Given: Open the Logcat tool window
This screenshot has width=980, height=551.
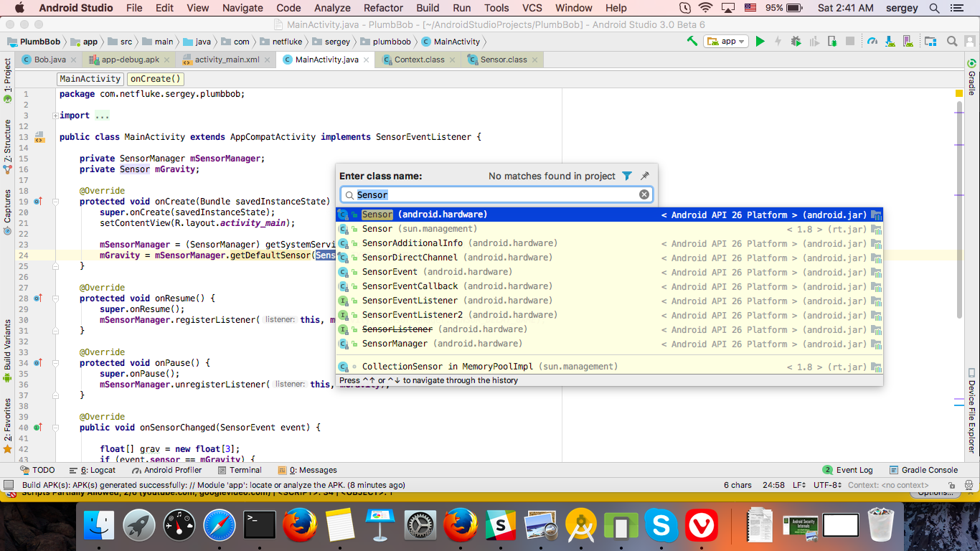Looking at the screenshot, I should point(92,470).
